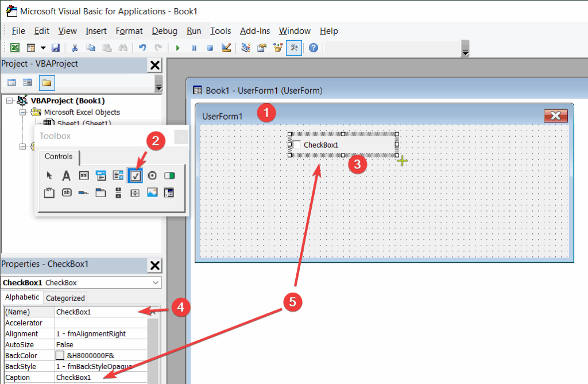588x384 pixels.
Task: Open the Edit menu
Action: pos(41,31)
